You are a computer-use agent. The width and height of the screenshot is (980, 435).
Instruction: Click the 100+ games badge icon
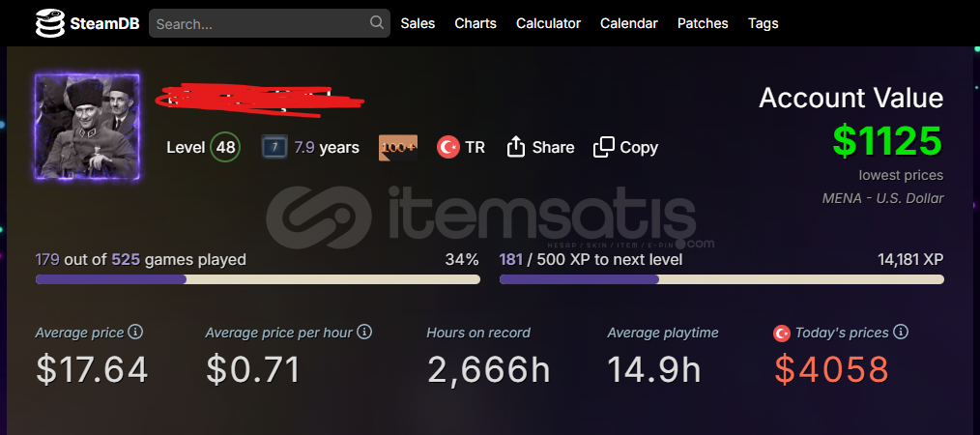[x=398, y=148]
